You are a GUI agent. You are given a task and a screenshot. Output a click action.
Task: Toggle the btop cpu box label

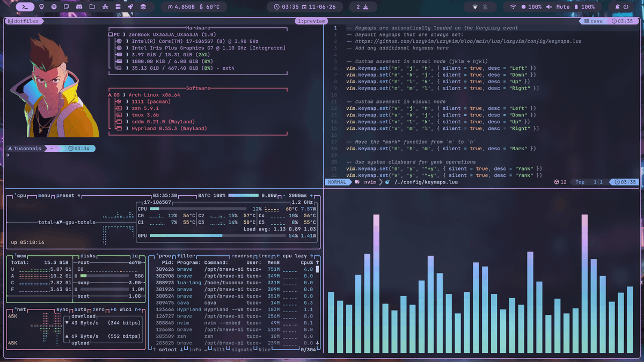point(20,196)
